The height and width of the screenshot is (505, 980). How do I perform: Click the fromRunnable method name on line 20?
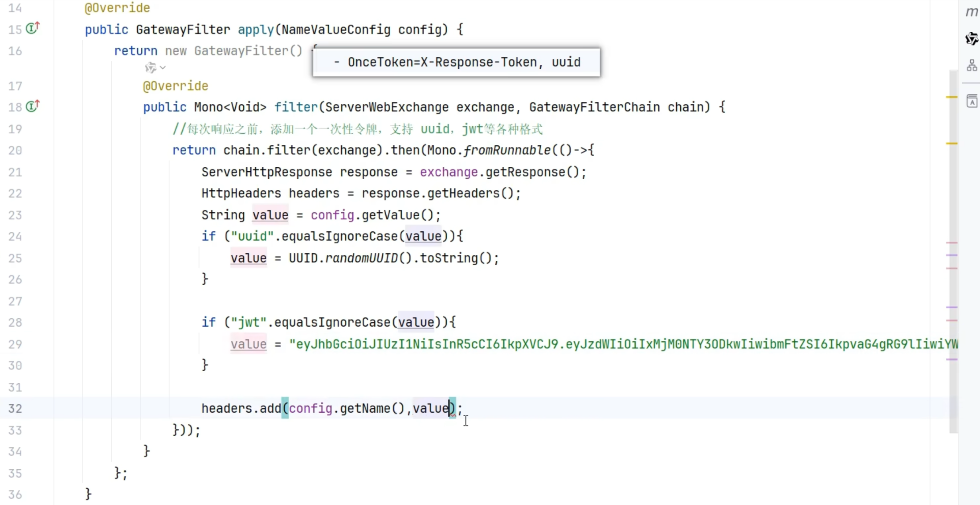[x=507, y=151]
